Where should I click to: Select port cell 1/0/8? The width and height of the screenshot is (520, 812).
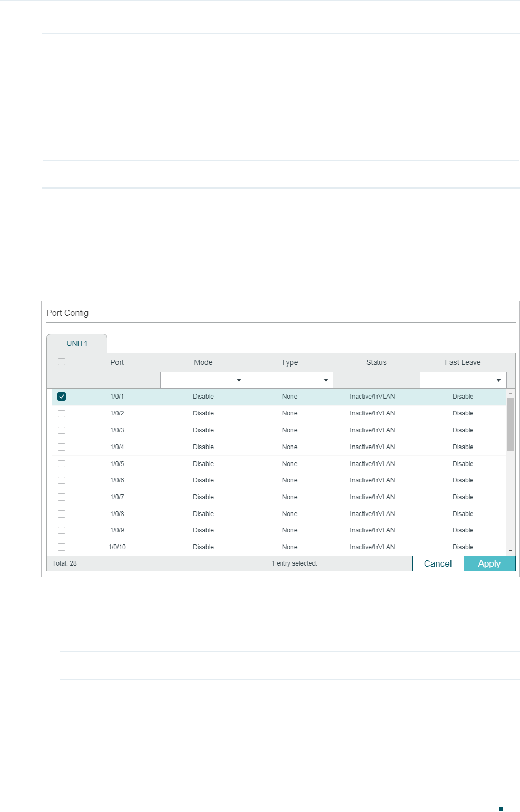(117, 514)
